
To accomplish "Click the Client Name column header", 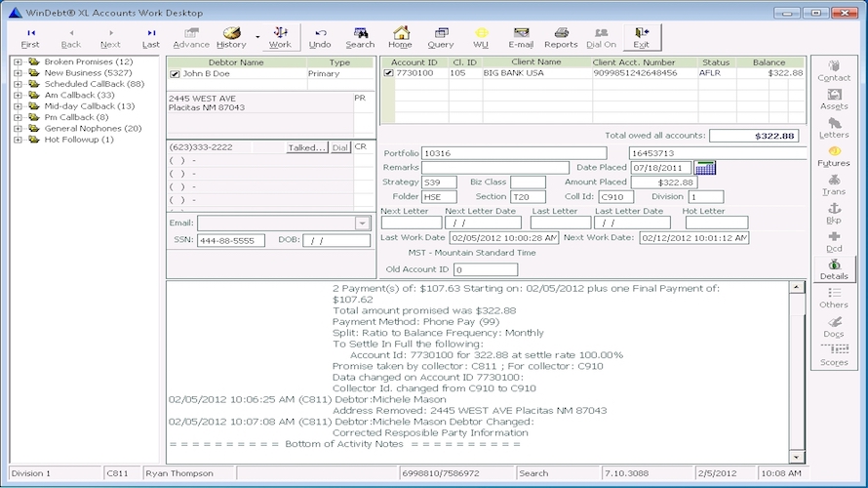I will pyautogui.click(x=535, y=62).
